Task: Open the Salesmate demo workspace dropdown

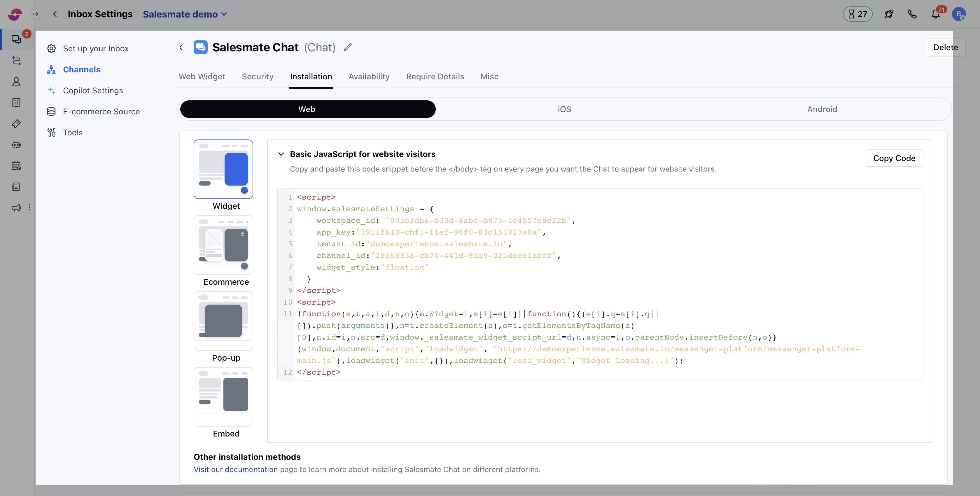Action: 185,14
